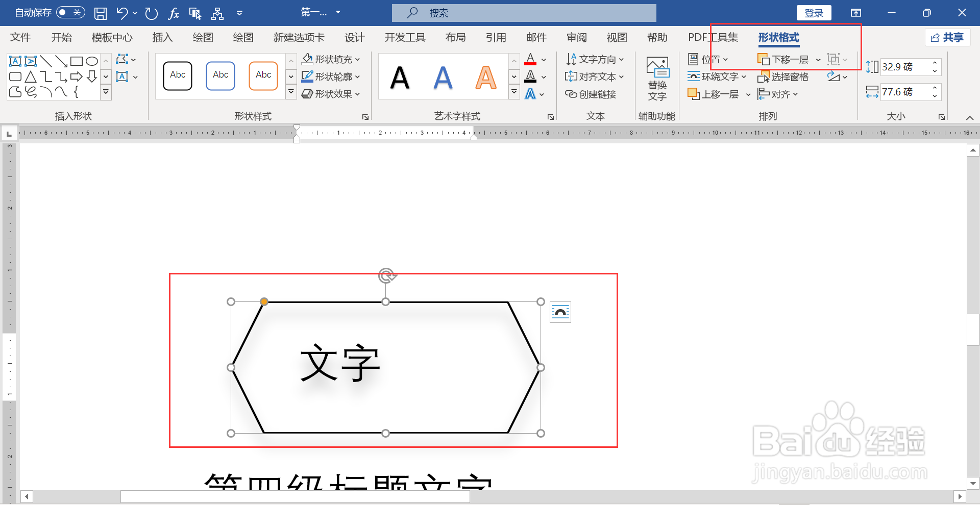Click 创建链接 create link
The image size is (980, 505).
pyautogui.click(x=591, y=94)
